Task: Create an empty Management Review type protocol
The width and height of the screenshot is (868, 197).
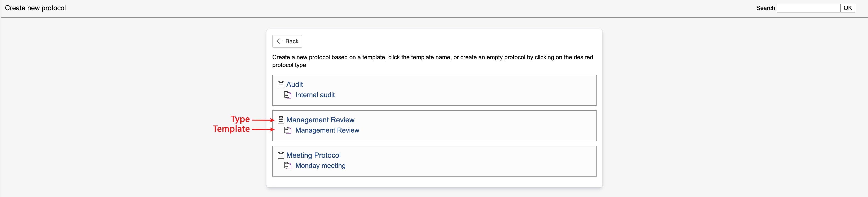Action: point(320,120)
